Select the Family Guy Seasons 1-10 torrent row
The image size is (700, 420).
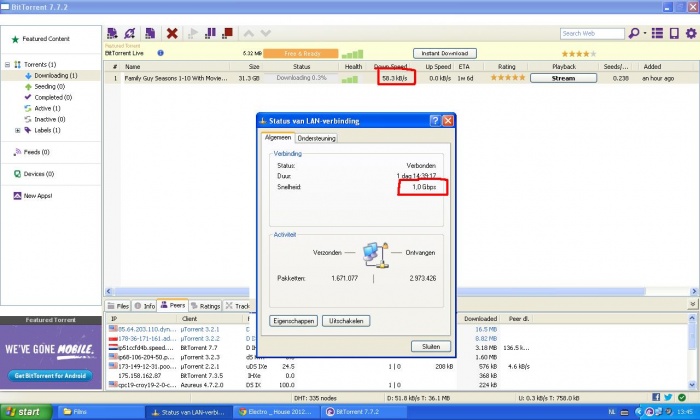(x=401, y=78)
